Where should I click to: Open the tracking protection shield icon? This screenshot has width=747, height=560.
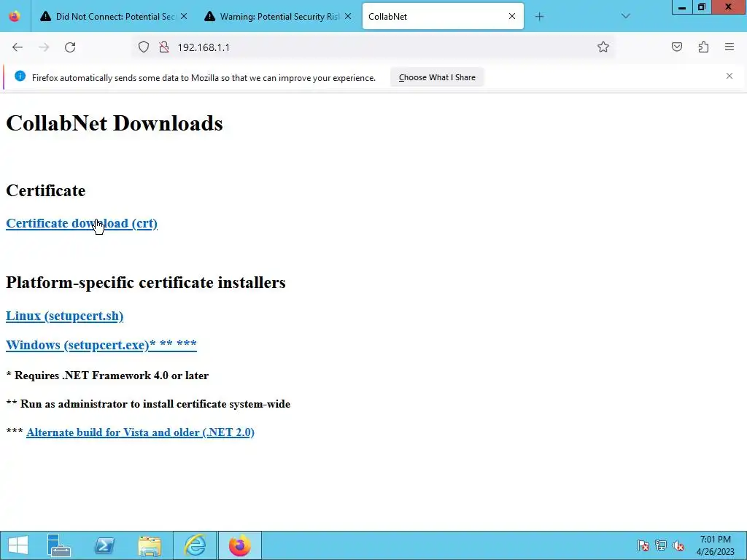[144, 47]
